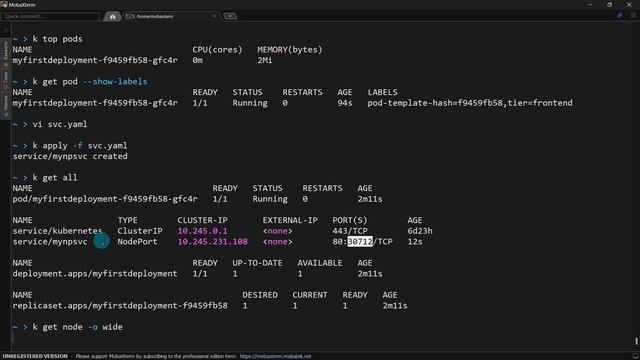Click the '443/TCP' port value

[x=350, y=231]
